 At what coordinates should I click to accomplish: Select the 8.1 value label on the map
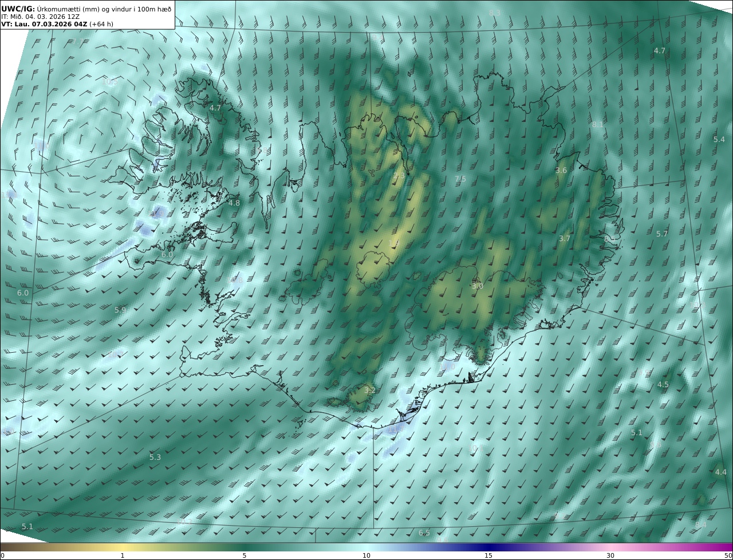point(598,124)
